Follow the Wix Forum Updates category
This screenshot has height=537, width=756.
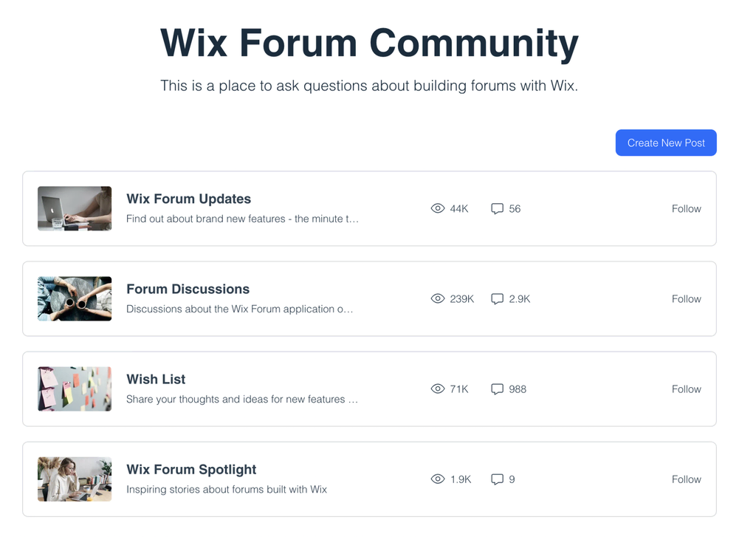(686, 209)
